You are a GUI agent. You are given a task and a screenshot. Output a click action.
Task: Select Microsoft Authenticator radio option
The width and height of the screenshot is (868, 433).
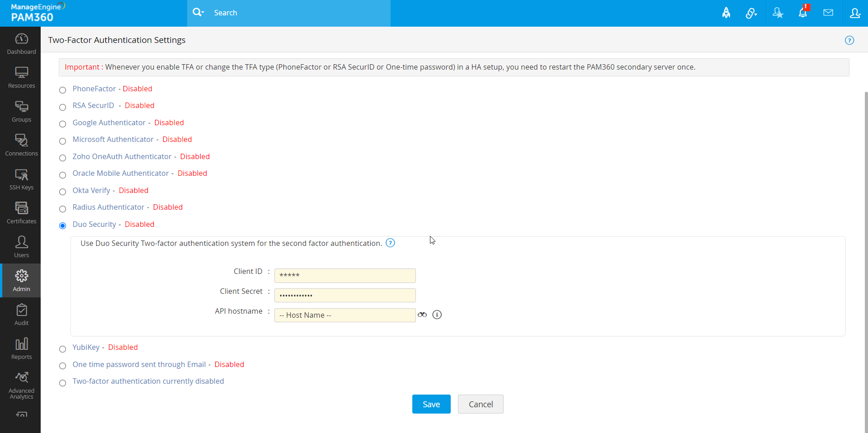[63, 141]
